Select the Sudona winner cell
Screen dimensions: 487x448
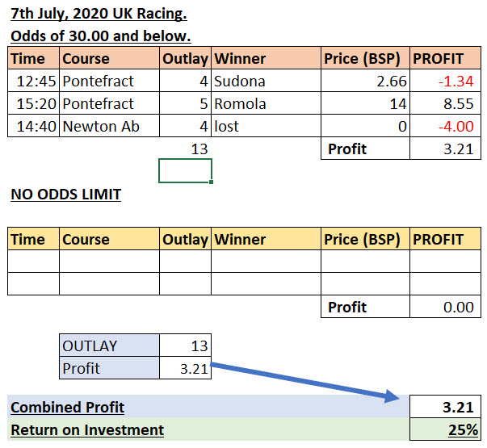click(266, 82)
